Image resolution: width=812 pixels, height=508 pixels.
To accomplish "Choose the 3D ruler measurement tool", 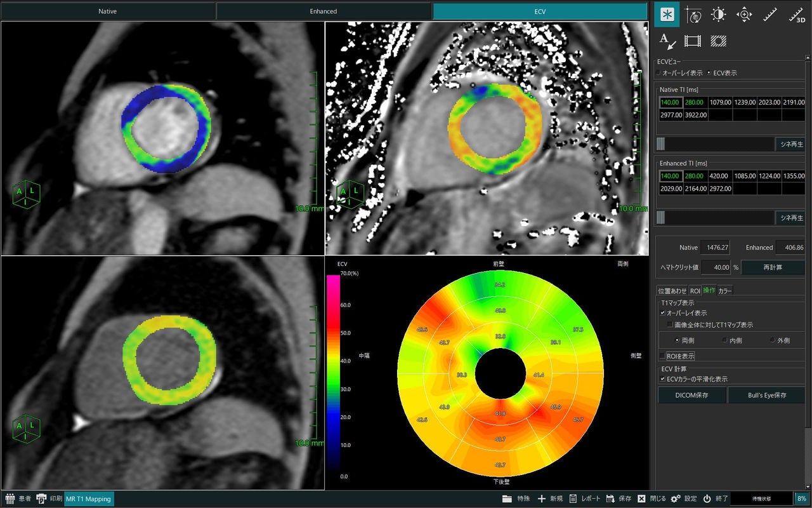I will pyautogui.click(x=796, y=15).
